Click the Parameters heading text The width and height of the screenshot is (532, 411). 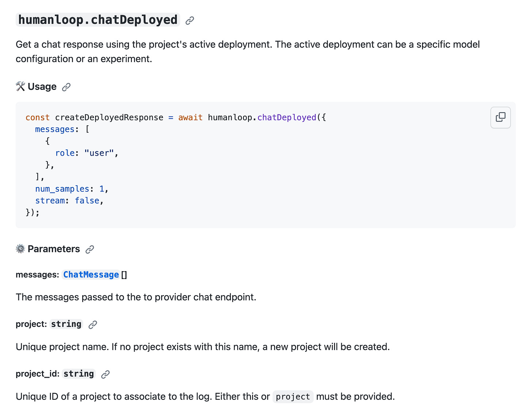click(54, 249)
